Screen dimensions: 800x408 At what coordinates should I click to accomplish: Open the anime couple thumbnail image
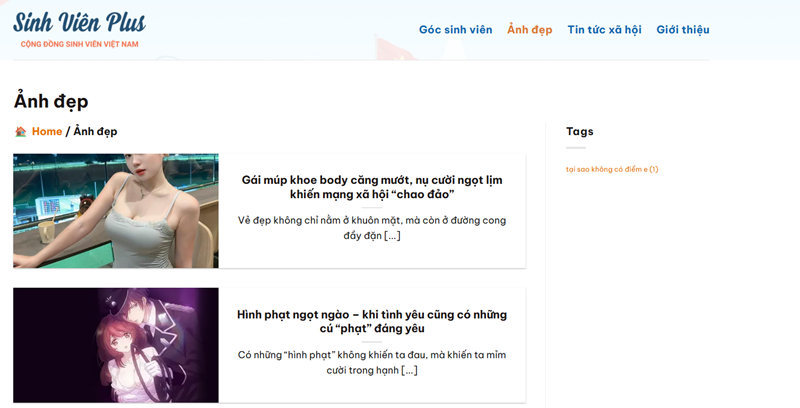pos(116,345)
